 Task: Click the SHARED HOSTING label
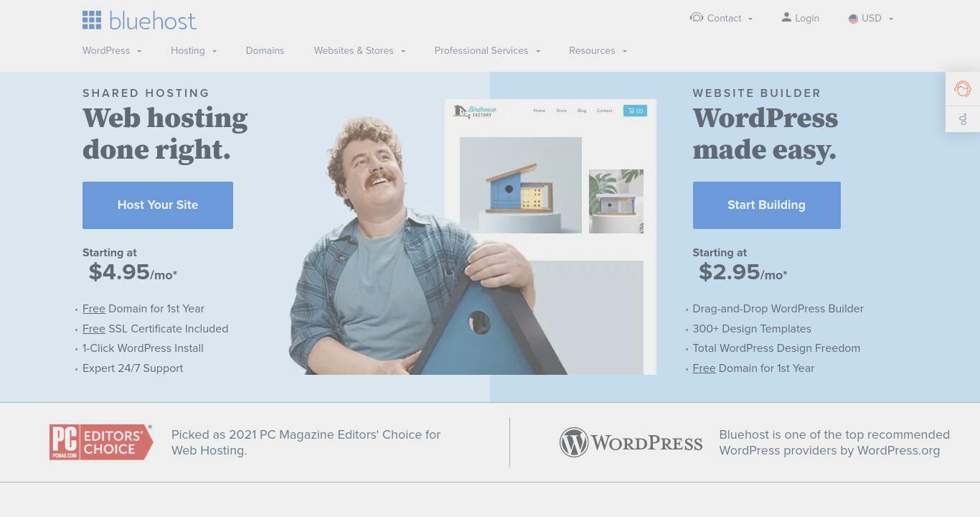pyautogui.click(x=146, y=93)
